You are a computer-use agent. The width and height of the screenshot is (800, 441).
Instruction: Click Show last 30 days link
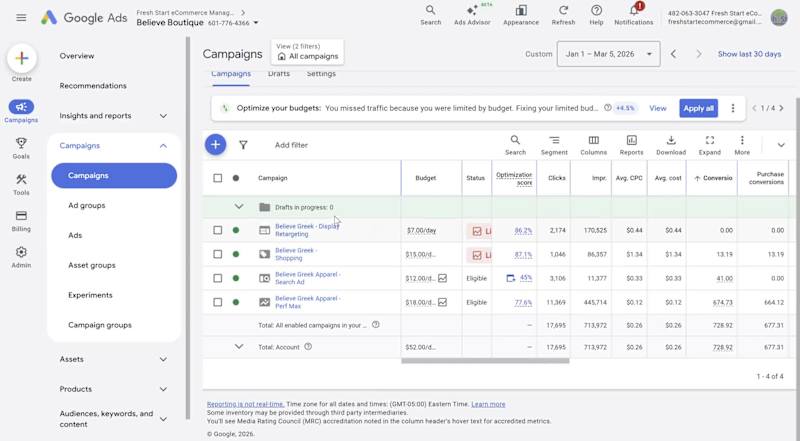click(x=749, y=54)
